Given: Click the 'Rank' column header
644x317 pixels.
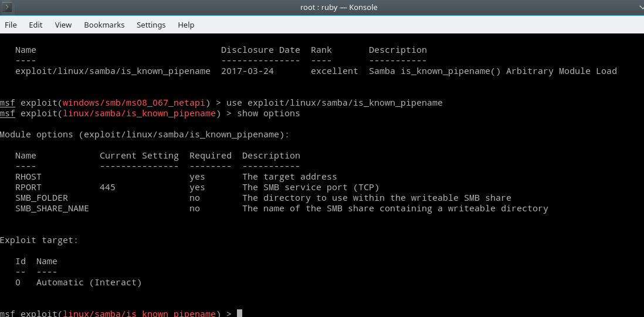Looking at the screenshot, I should [321, 50].
